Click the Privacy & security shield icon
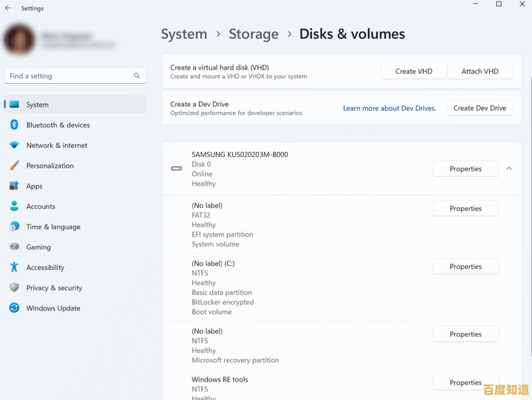 click(14, 288)
